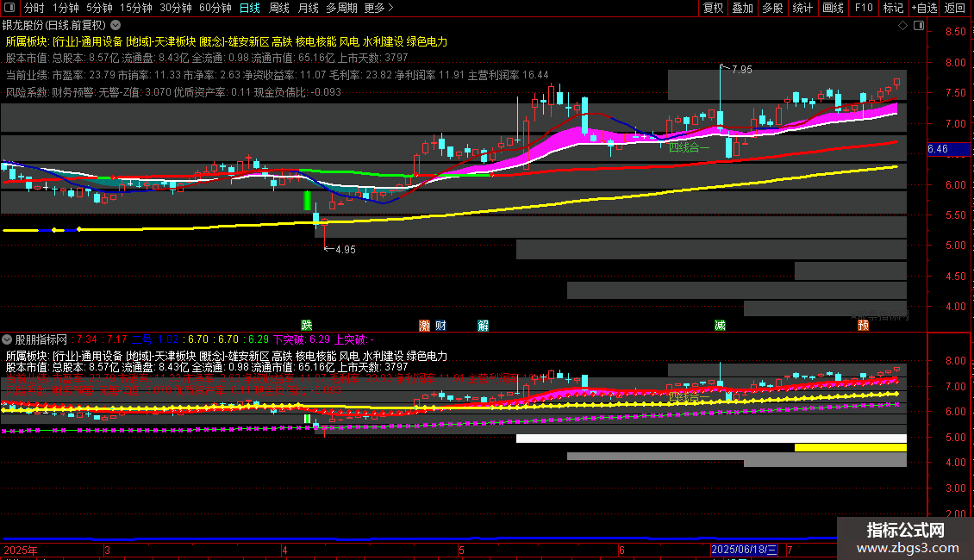Click the 7.34 indicator value
Screen dimensions: 974x560
(x=87, y=339)
